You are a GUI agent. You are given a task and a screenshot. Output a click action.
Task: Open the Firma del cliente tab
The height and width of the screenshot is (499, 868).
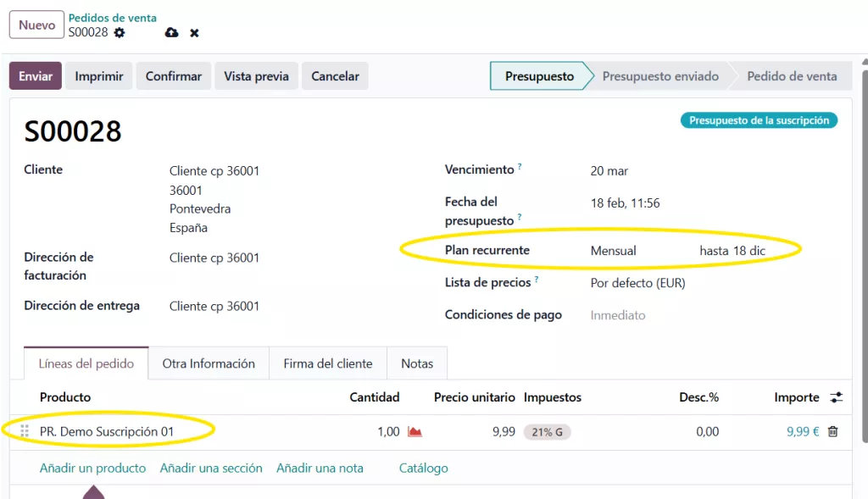pos(327,363)
